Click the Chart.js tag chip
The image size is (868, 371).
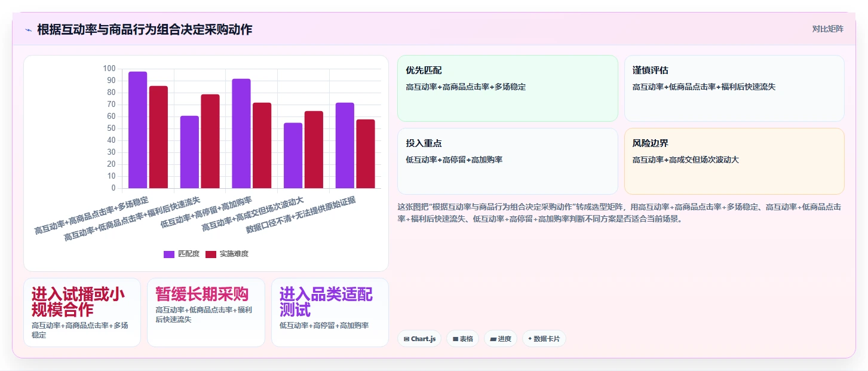(419, 339)
